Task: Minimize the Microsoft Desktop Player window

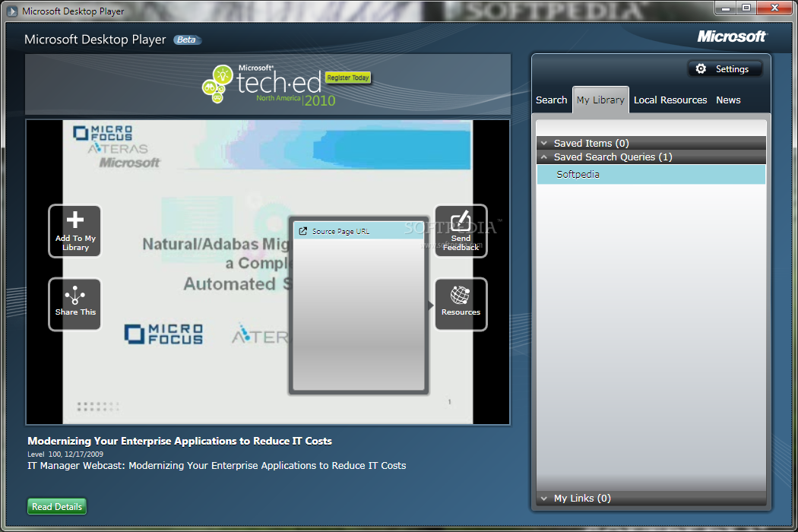Action: click(725, 8)
